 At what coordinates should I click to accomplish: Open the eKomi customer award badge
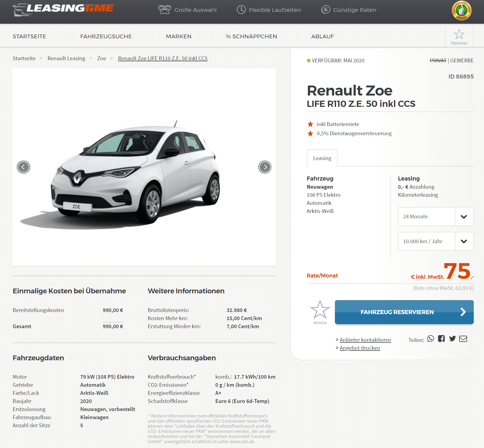pos(462,11)
